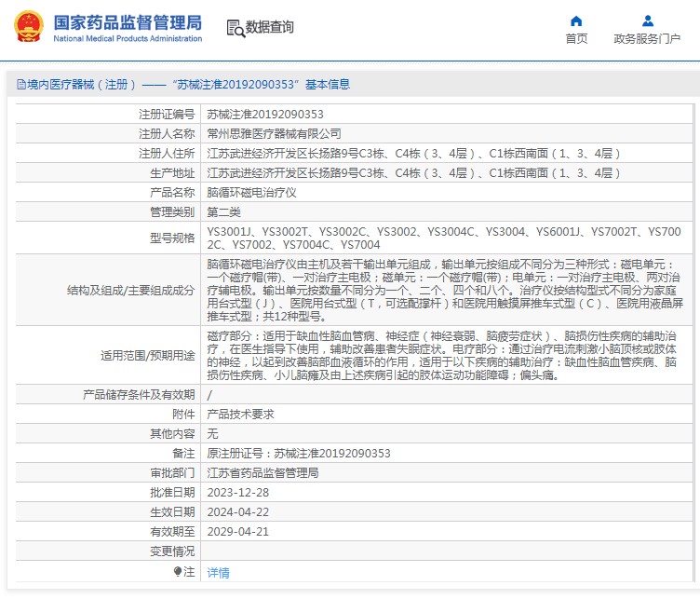Click the 型号规格 row label
700x599 pixels.
[x=172, y=238]
